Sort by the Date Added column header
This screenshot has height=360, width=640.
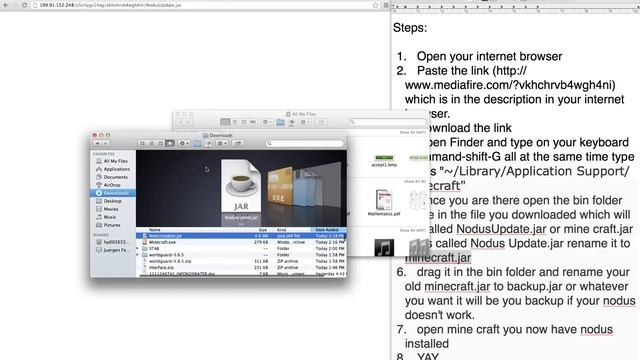click(x=329, y=230)
